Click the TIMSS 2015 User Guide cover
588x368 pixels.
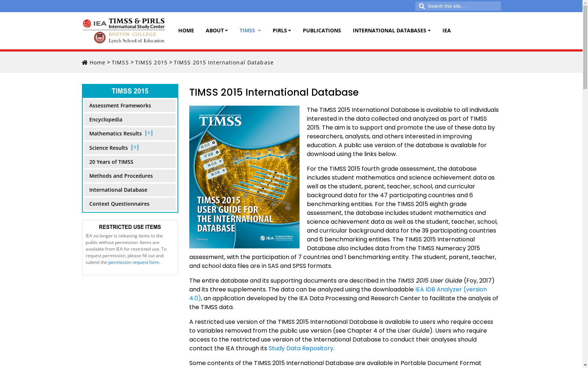click(244, 177)
